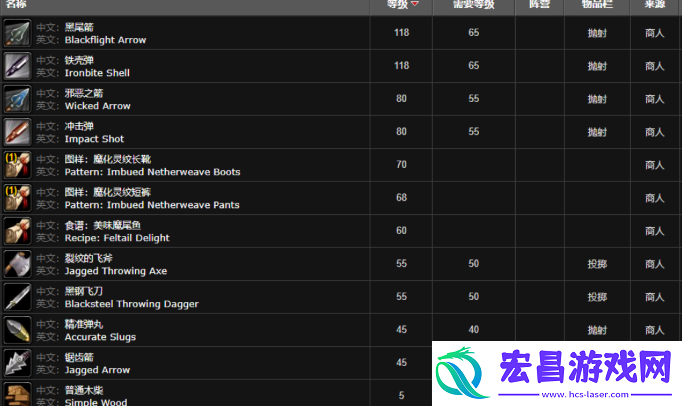Click 商人 source in Accurate Slugs row
682x406 pixels.
pos(655,330)
